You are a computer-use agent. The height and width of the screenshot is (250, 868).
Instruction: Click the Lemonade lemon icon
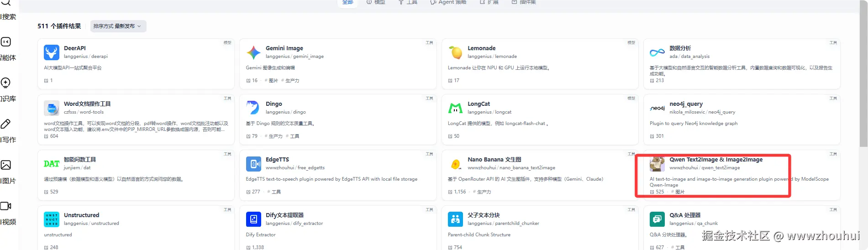pyautogui.click(x=455, y=52)
